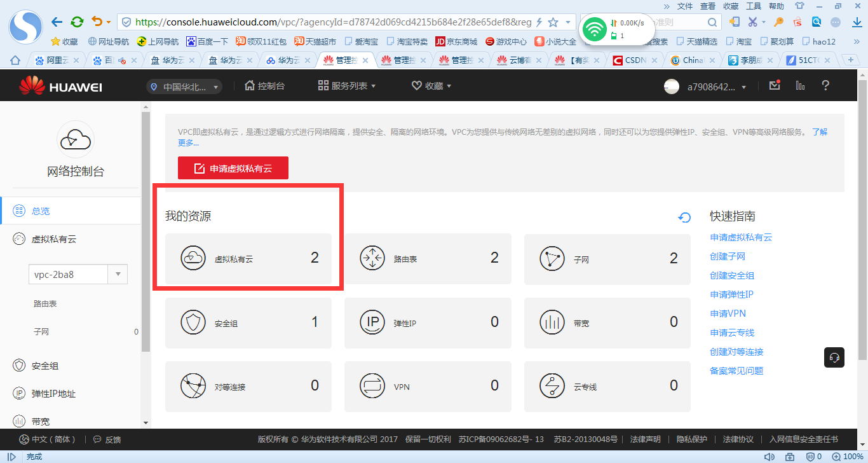Go to 控制台 console home

[x=264, y=86]
